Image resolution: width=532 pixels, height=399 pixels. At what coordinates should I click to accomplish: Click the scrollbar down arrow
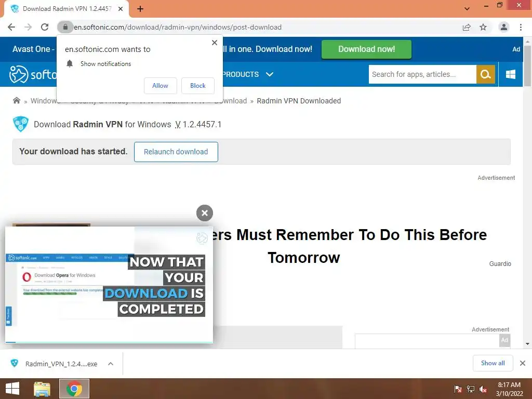pyautogui.click(x=528, y=344)
